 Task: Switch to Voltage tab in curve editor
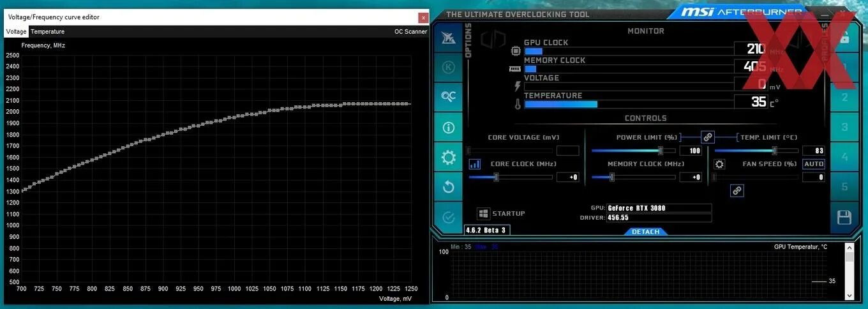click(17, 31)
